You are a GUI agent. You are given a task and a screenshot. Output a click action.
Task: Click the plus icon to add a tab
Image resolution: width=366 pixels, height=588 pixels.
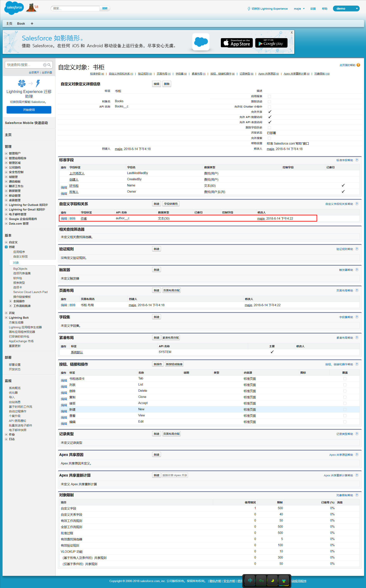pyautogui.click(x=32, y=24)
